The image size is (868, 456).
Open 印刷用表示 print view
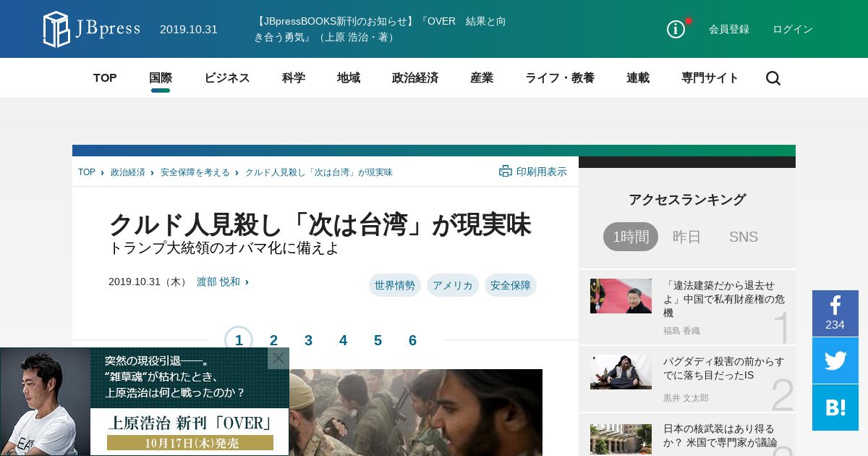pos(533,172)
